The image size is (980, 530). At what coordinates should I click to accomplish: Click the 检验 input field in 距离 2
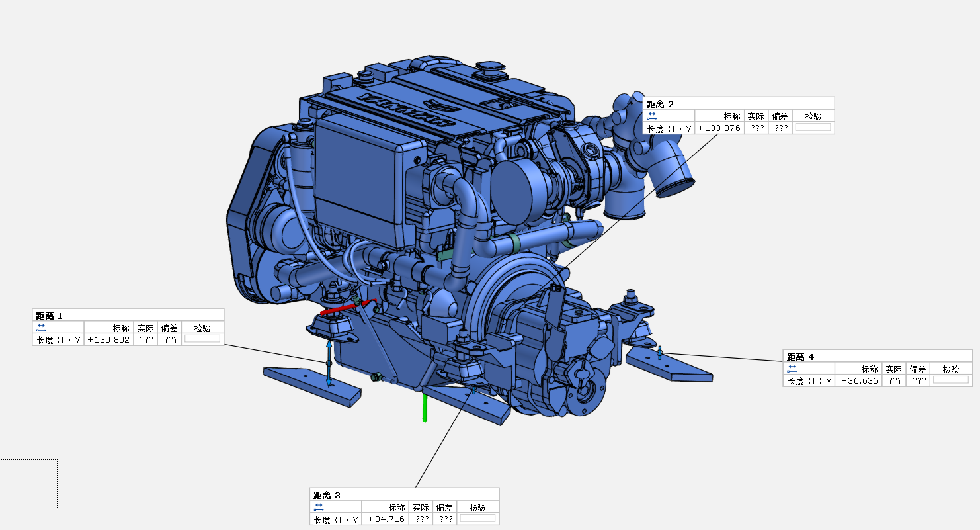pos(813,128)
